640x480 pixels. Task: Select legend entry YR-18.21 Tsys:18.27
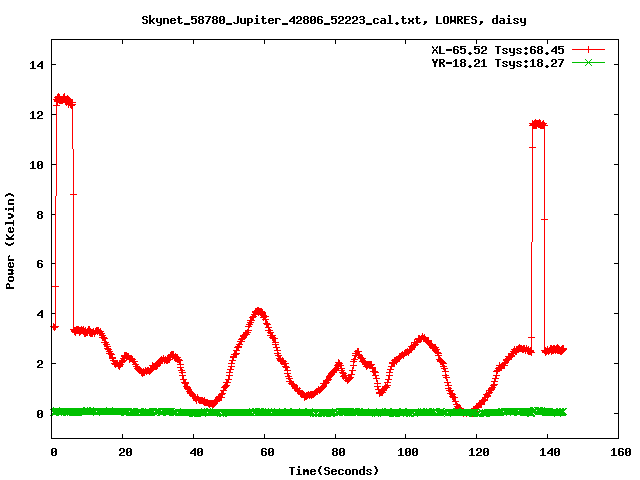(498, 63)
